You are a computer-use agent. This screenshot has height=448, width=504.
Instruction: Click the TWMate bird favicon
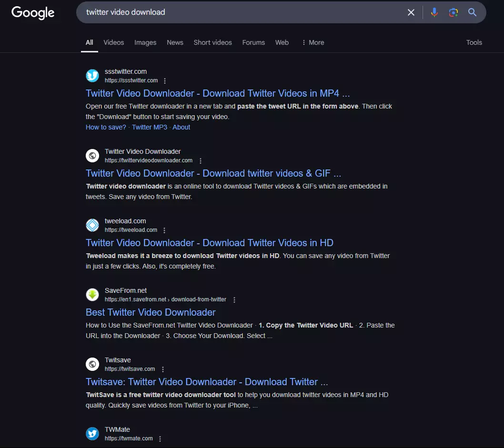click(92, 434)
